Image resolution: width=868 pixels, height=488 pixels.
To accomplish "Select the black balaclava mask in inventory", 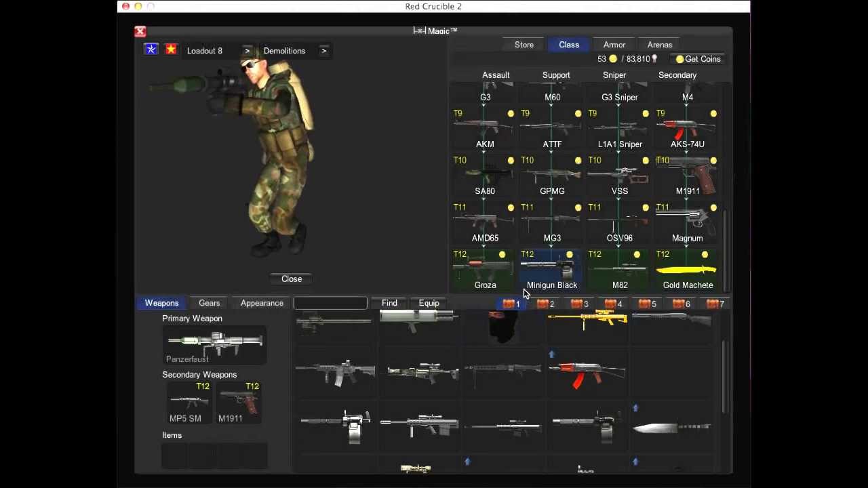I will click(503, 327).
